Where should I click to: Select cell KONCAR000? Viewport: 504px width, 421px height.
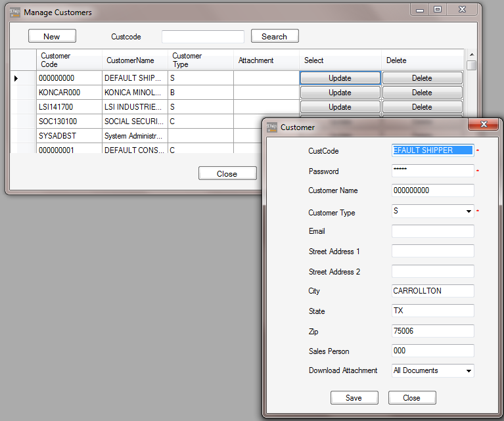point(69,93)
